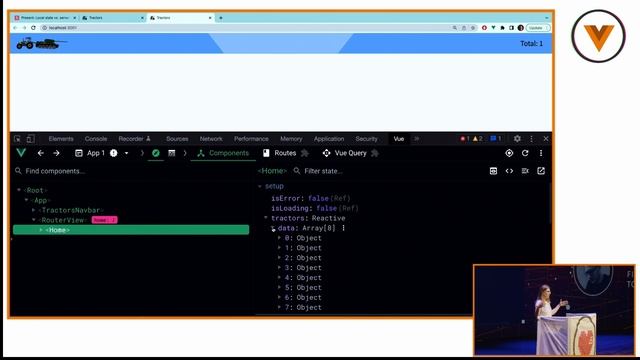Open the Sources devtools tab
Viewport: 640px width, 360px height.
[x=177, y=139]
